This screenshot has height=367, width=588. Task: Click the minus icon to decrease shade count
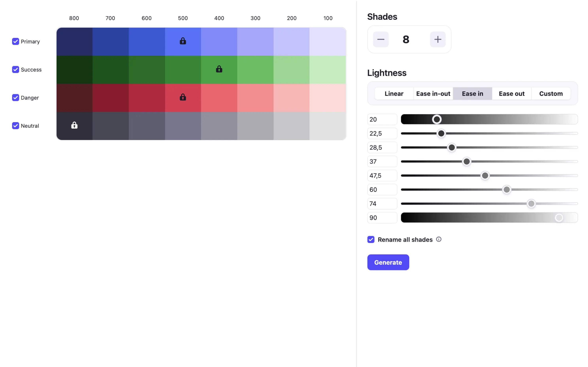tap(381, 39)
